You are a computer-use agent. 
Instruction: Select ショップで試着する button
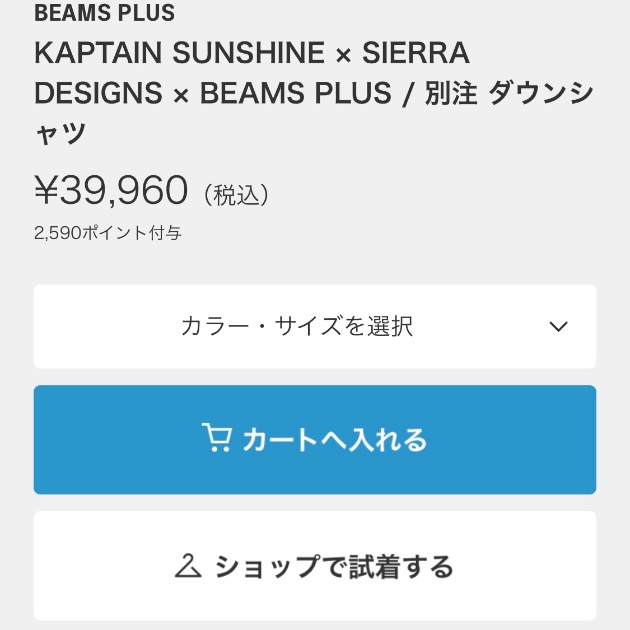[315, 566]
